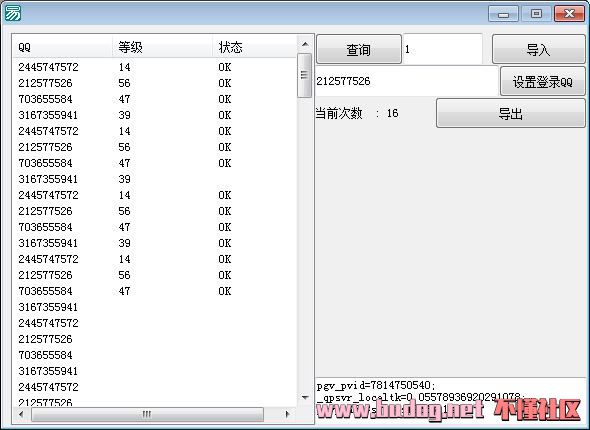Maximize the window using title bar button
The height and width of the screenshot is (430, 590).
536,14
